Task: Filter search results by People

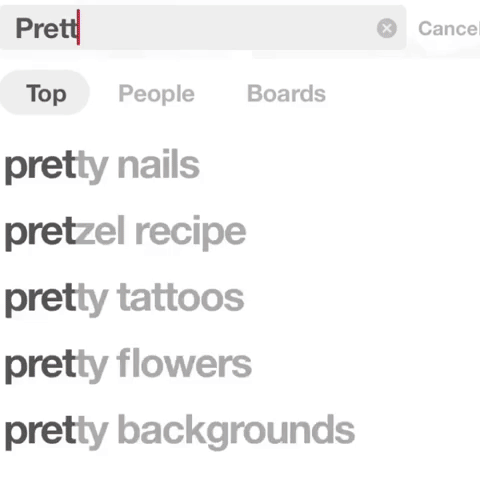Action: pos(156,94)
